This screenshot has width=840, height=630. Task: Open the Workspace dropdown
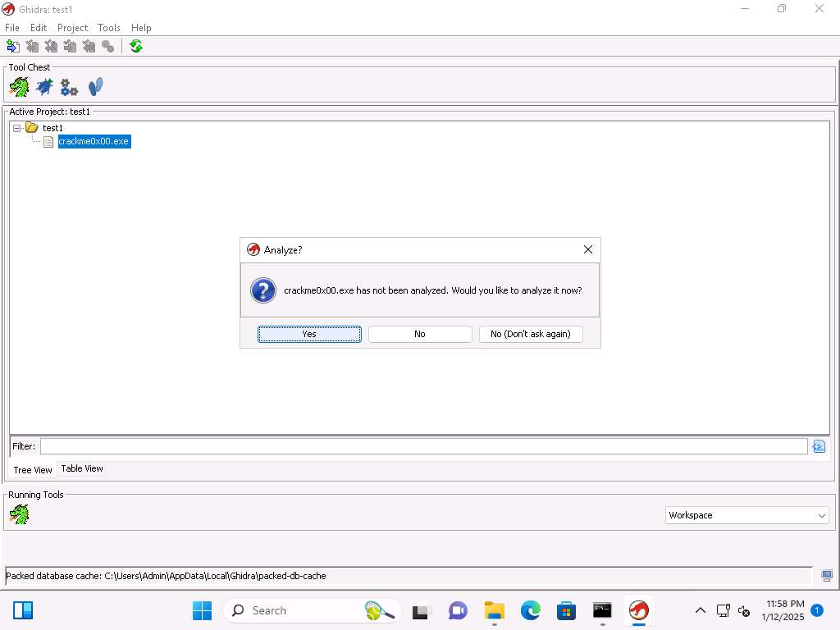tap(747, 515)
